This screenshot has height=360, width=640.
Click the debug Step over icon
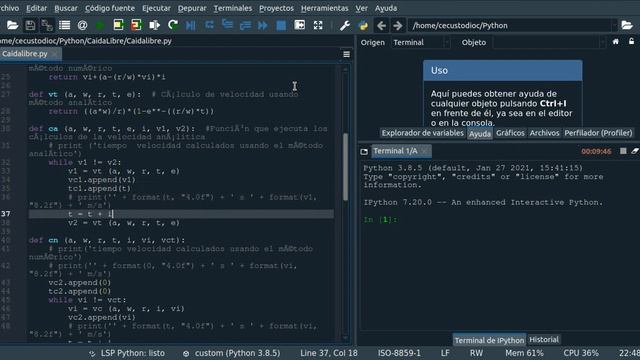point(209,25)
